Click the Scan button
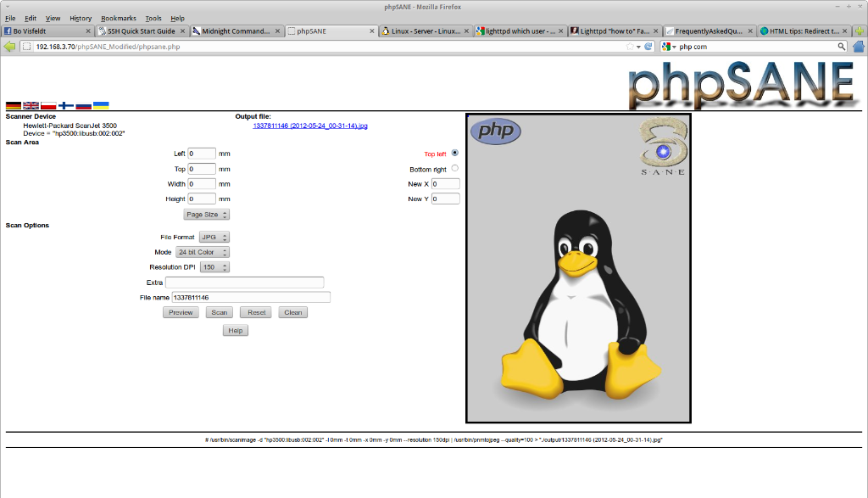 (220, 312)
